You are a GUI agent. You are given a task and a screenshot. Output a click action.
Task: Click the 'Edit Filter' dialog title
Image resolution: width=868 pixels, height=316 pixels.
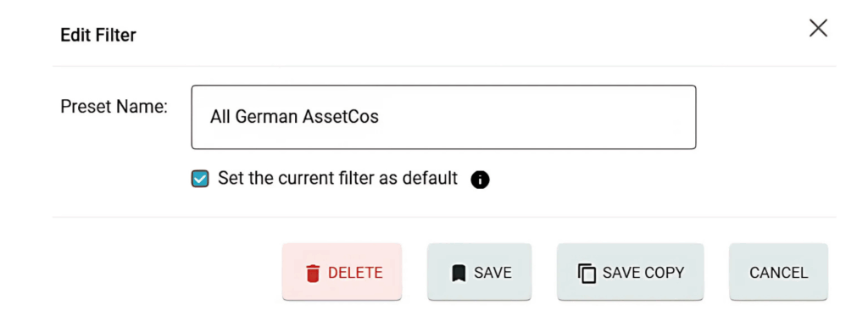pos(98,36)
